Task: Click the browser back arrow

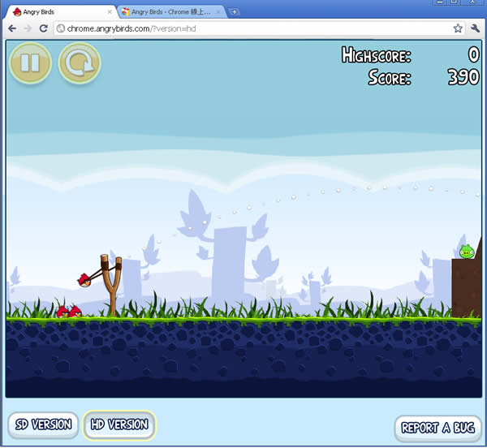Action: [x=12, y=28]
